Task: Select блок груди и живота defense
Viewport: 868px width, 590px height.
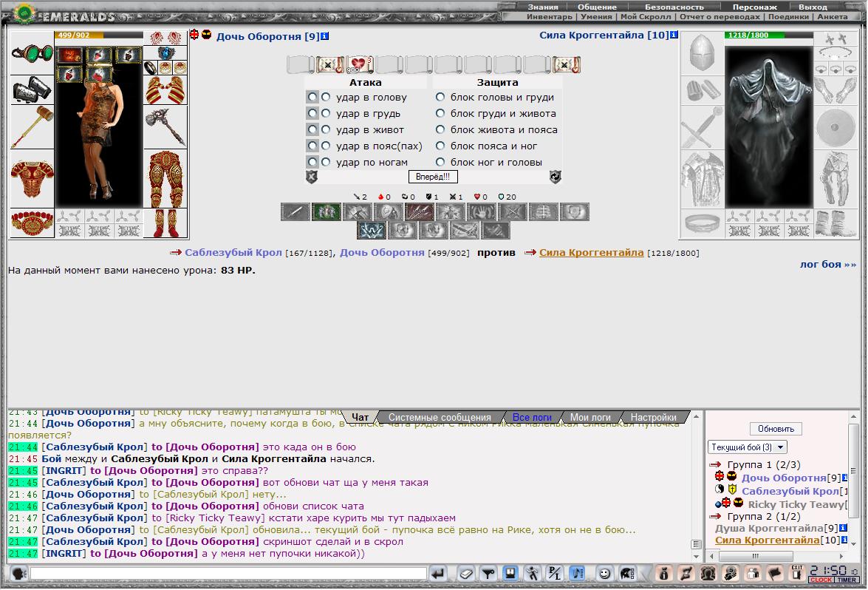Action: pyautogui.click(x=440, y=113)
